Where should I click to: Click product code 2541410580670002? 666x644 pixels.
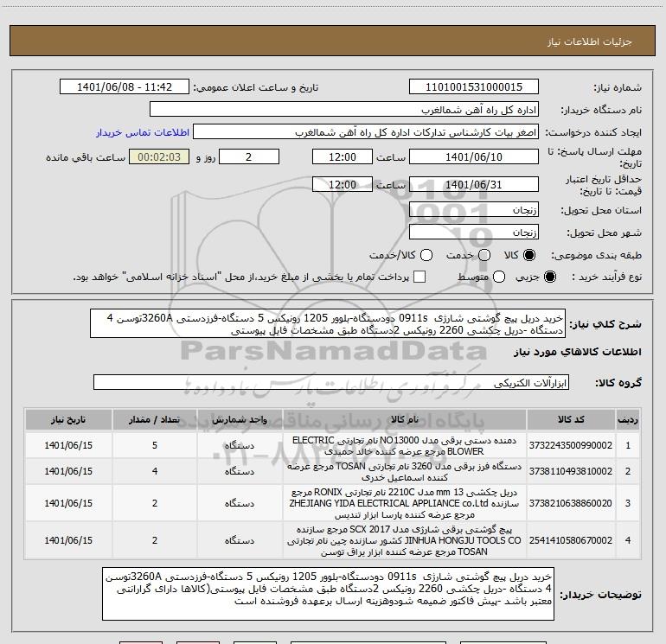point(571,540)
